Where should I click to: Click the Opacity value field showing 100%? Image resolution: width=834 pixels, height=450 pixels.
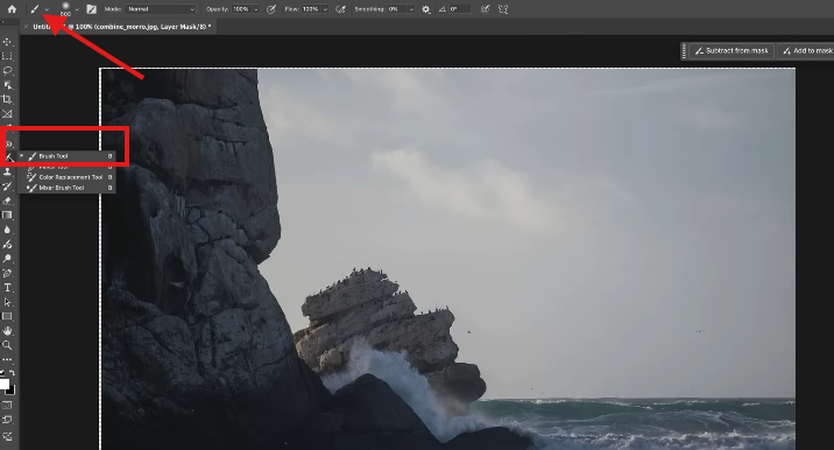tap(241, 9)
